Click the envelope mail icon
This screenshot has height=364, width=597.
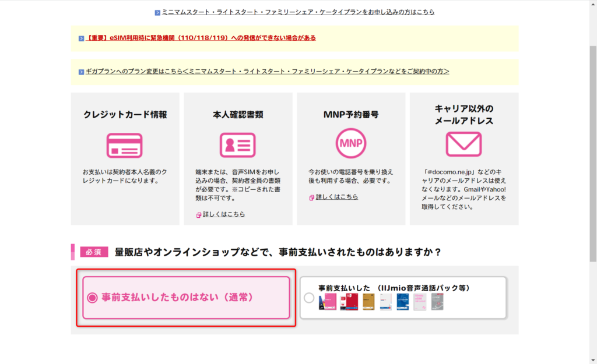pyautogui.click(x=463, y=144)
